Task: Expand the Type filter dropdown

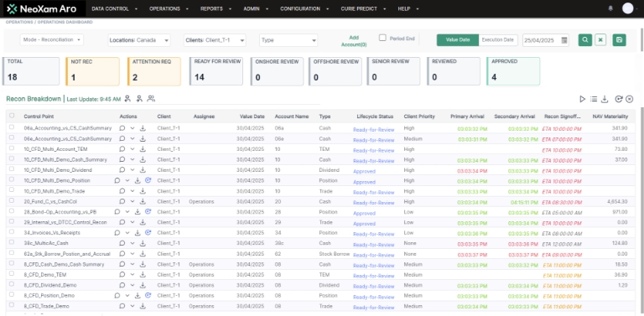Action: tap(288, 40)
